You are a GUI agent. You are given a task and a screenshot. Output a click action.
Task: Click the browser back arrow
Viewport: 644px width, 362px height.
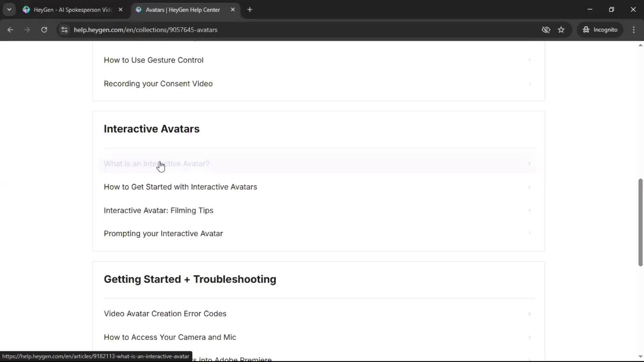point(10,30)
